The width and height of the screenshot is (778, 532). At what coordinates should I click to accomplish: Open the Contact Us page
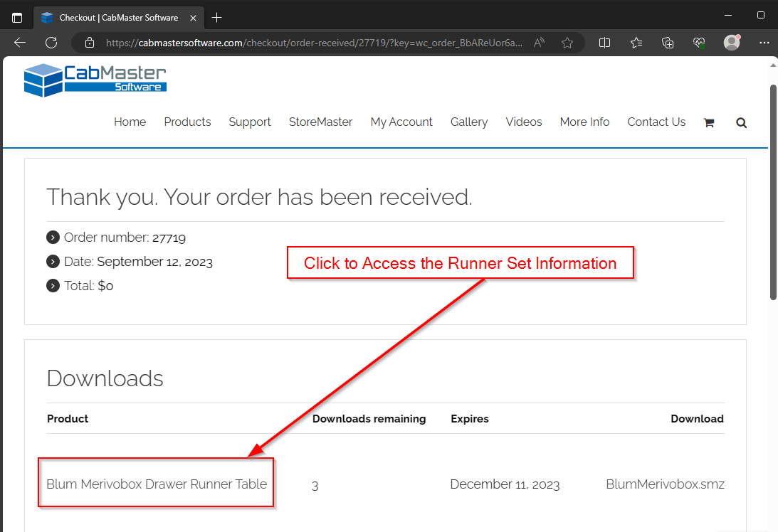click(656, 122)
